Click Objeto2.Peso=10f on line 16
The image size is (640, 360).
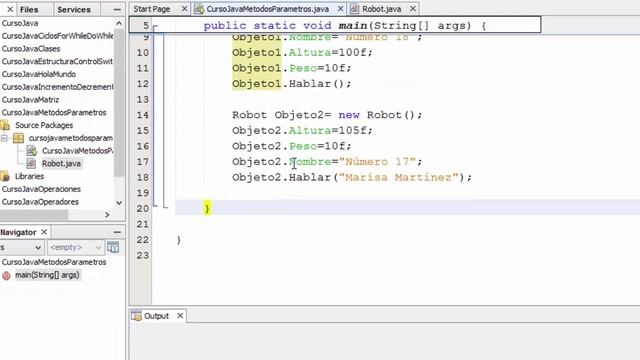coord(291,146)
